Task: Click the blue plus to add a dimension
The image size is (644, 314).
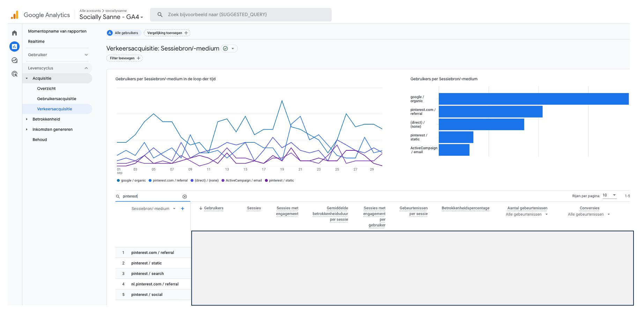Action: point(183,209)
